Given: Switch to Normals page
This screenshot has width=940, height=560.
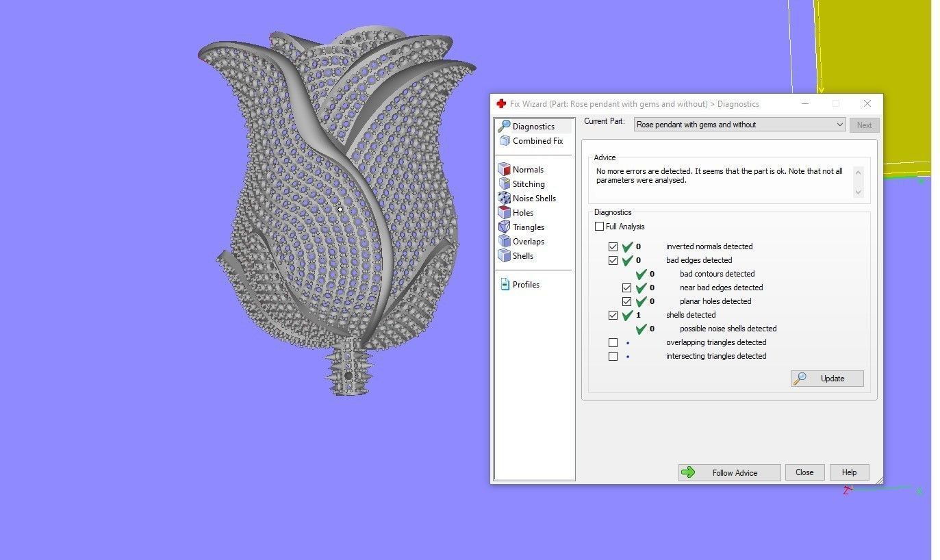Looking at the screenshot, I should [x=528, y=170].
